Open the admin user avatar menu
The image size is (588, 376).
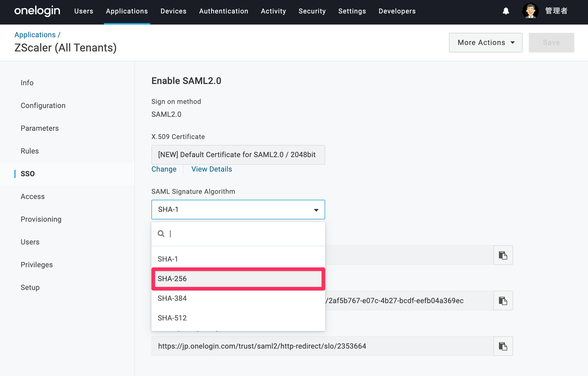pyautogui.click(x=530, y=11)
